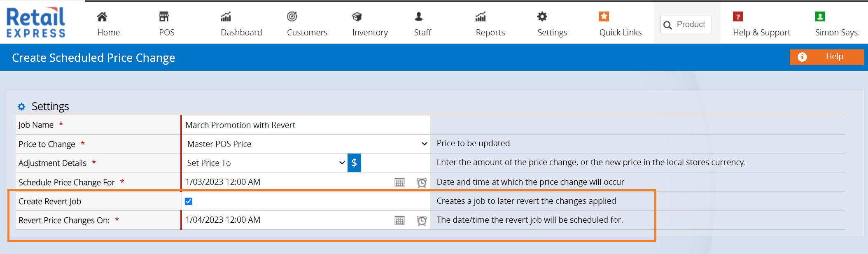This screenshot has height=254, width=868.
Task: Open the POS menu
Action: pos(167,33)
